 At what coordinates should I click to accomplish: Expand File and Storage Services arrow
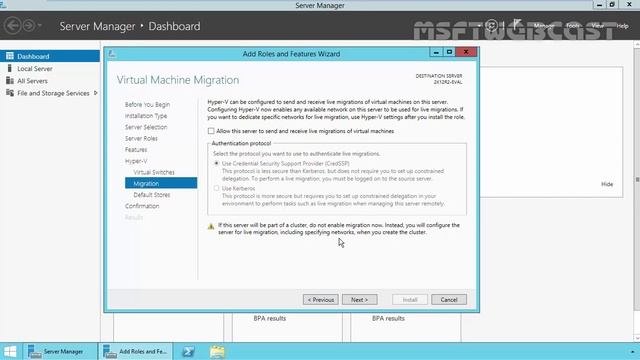coord(96,93)
